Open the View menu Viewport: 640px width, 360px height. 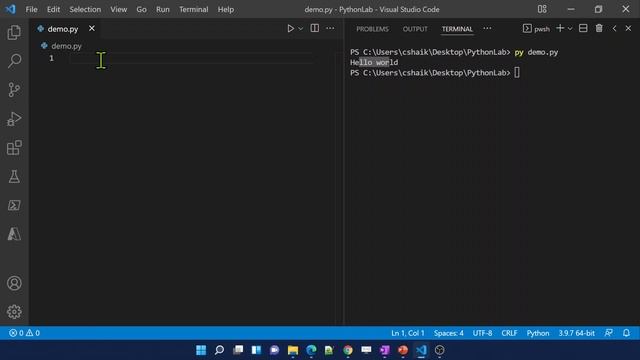(118, 9)
